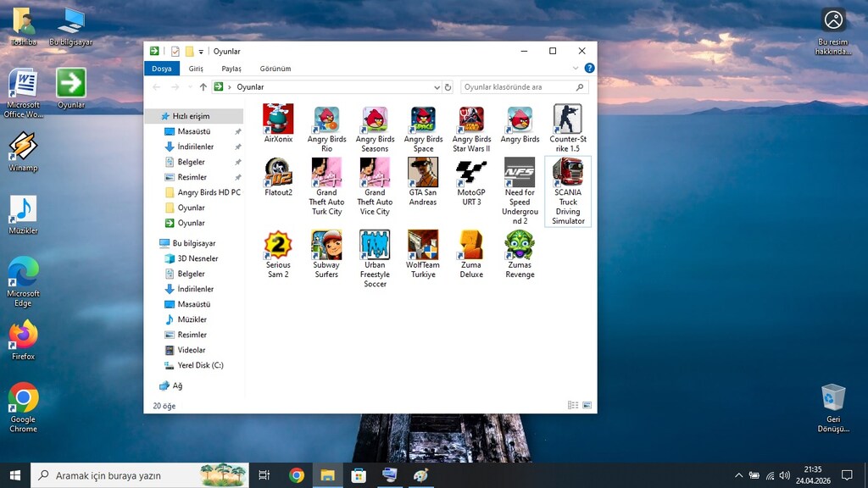Select the MotoGP URT 3 shortcut
The height and width of the screenshot is (488, 868).
(471, 181)
